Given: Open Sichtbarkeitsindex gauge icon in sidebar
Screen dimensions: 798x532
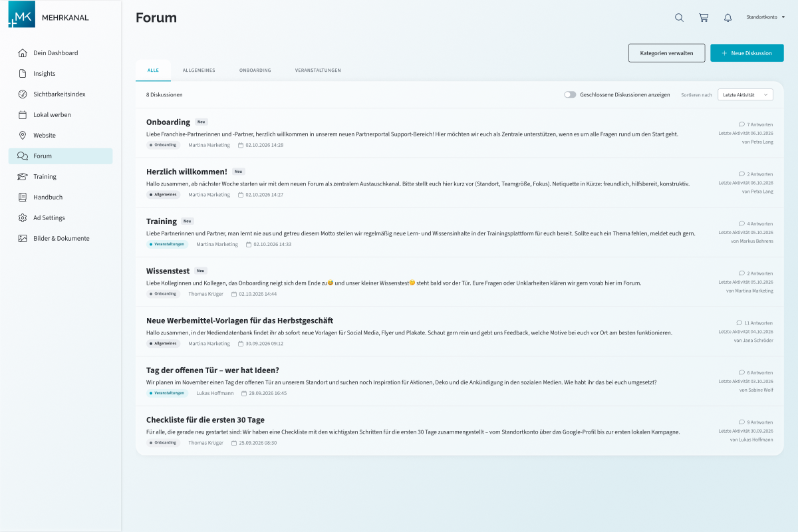Looking at the screenshot, I should pos(23,94).
